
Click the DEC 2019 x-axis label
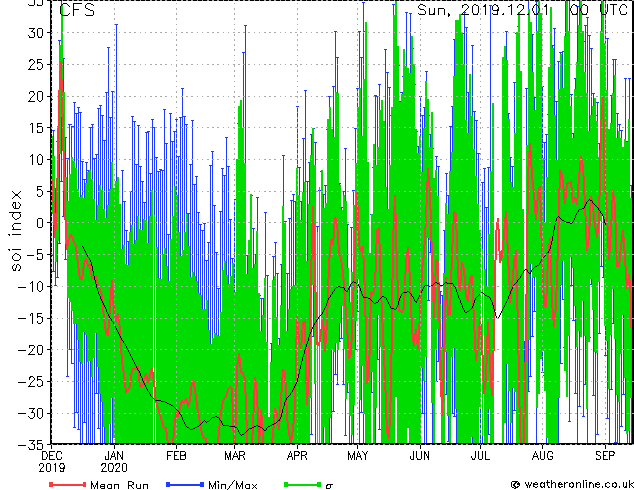(52, 462)
